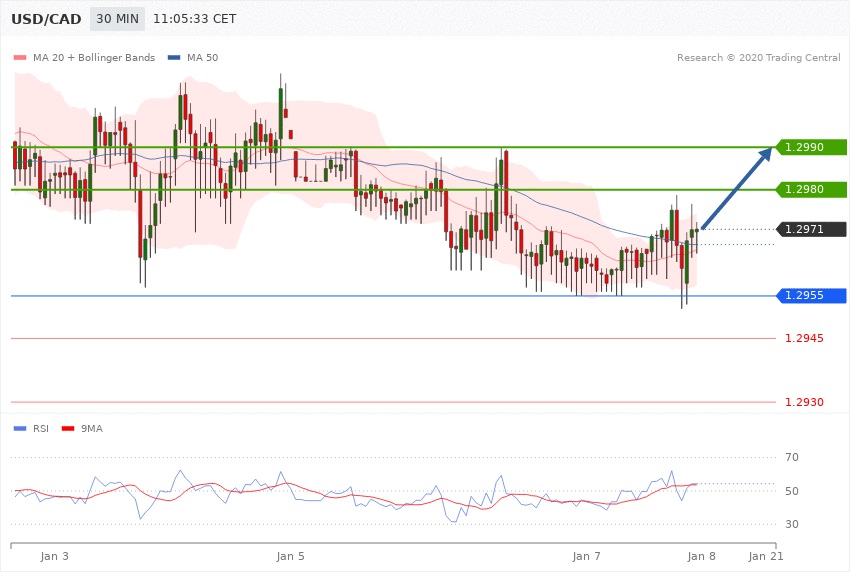Image resolution: width=850 pixels, height=576 pixels.
Task: Select the Jan 3 date marker
Action: pos(54,555)
